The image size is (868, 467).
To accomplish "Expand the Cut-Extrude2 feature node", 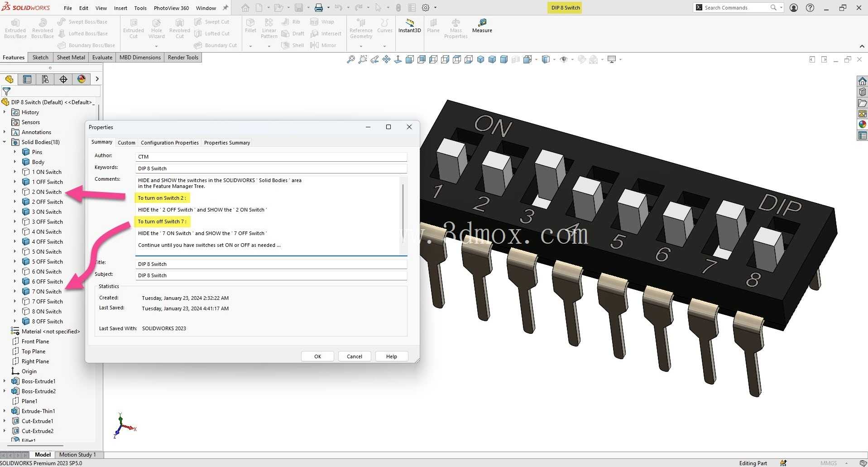I will click(5, 431).
